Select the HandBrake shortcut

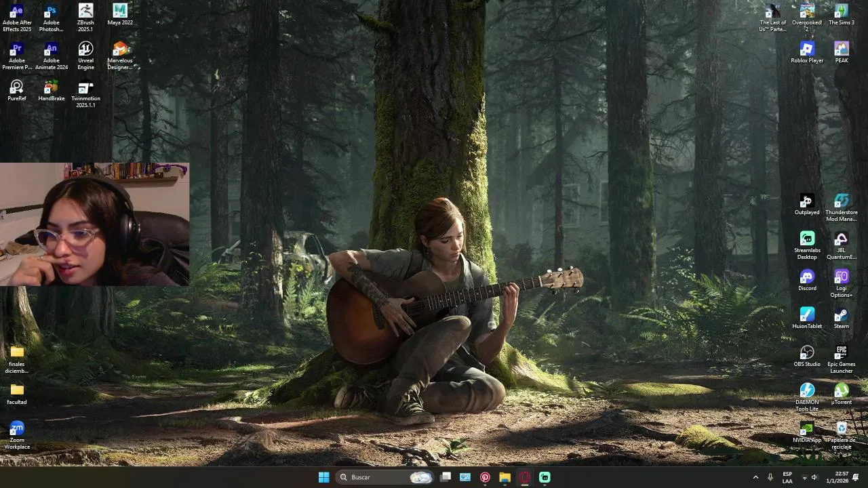(x=51, y=91)
